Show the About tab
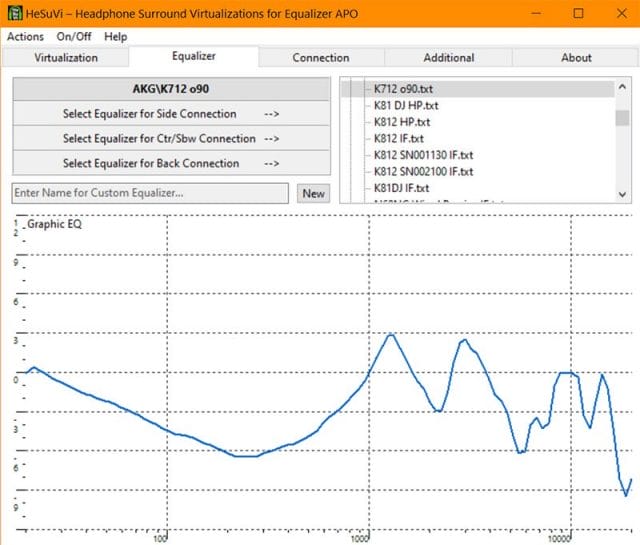Image resolution: width=640 pixels, height=545 pixels. [576, 58]
